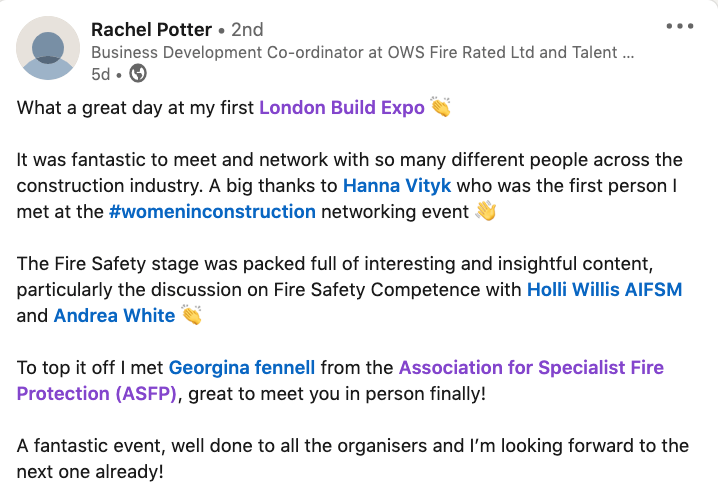This screenshot has width=718, height=502.
Task: Click clapping emoji after London Build Expo
Action: coord(440,107)
